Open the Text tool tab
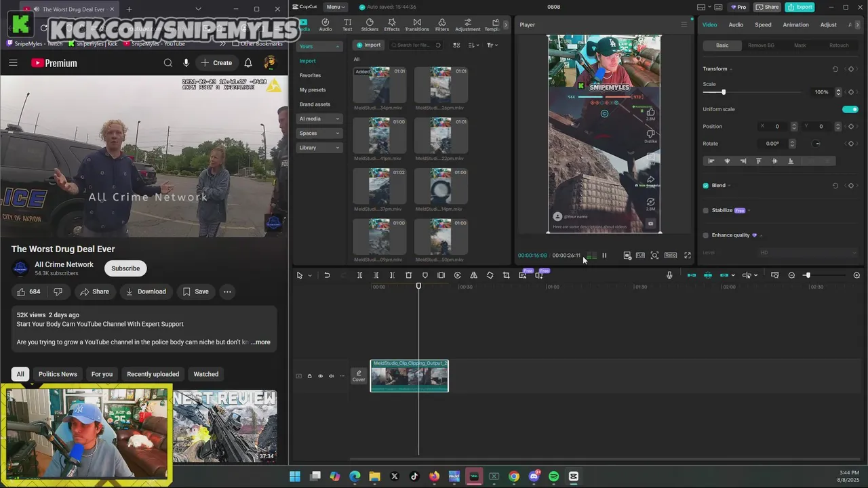The width and height of the screenshot is (868, 488). (347, 25)
